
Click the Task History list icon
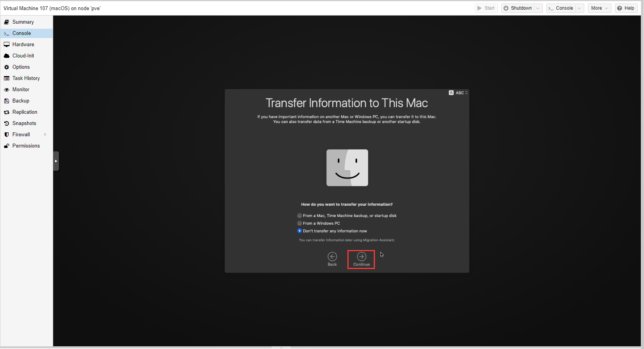7,78
